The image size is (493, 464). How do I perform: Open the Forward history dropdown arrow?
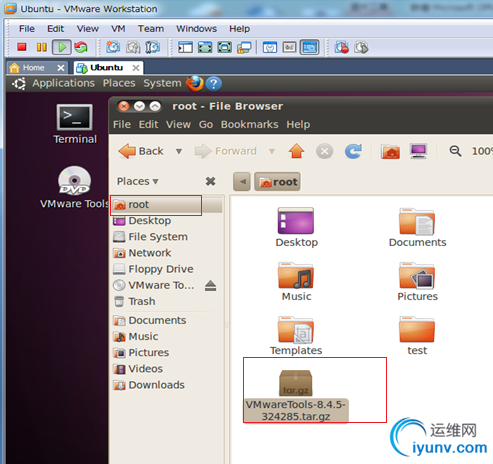click(272, 151)
